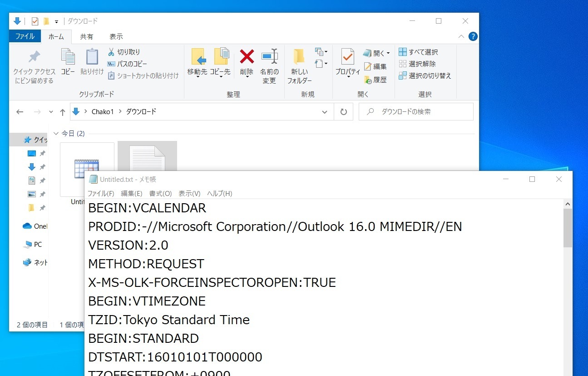Open Properties (プロパティ) in the ribbon

click(347, 57)
